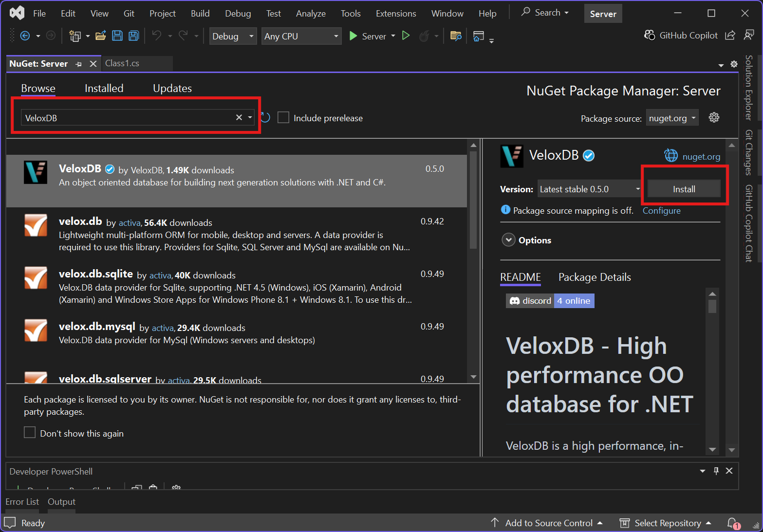
Task: Click the browser window toolbar icon
Action: [x=479, y=36]
